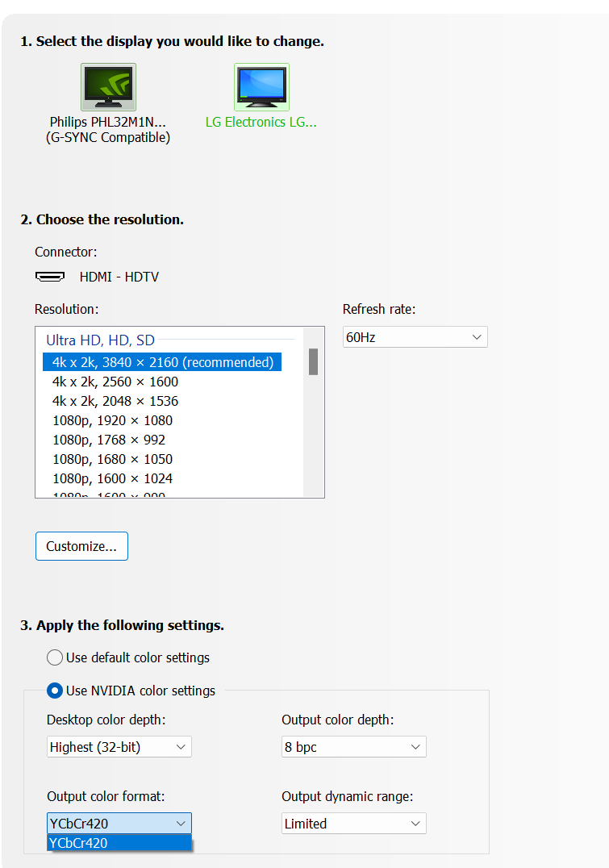Click the HDMI connector icon

coord(50,276)
